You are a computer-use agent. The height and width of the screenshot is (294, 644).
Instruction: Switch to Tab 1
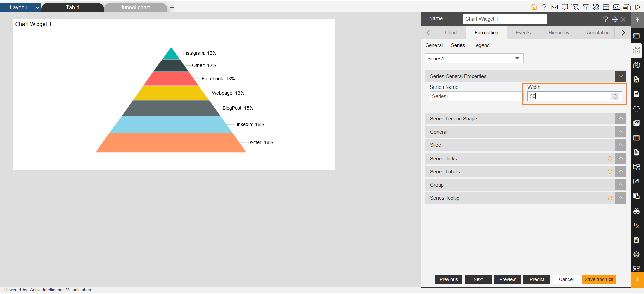click(x=73, y=7)
